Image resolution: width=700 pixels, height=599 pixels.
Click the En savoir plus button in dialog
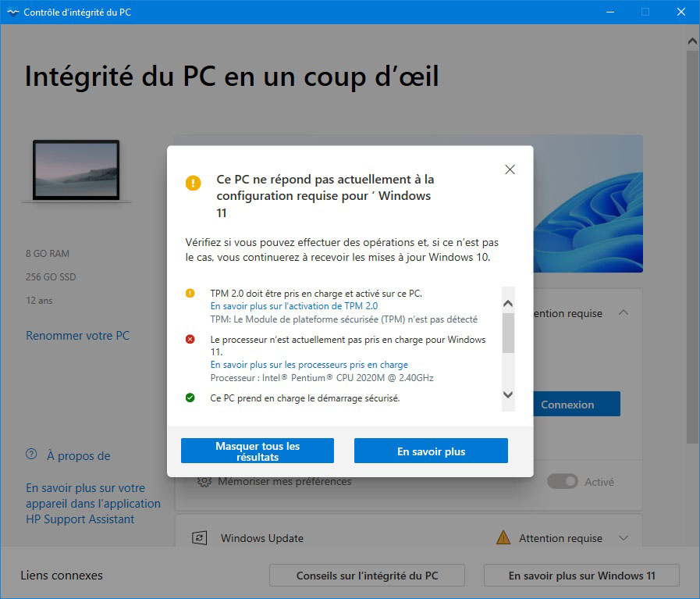(431, 451)
